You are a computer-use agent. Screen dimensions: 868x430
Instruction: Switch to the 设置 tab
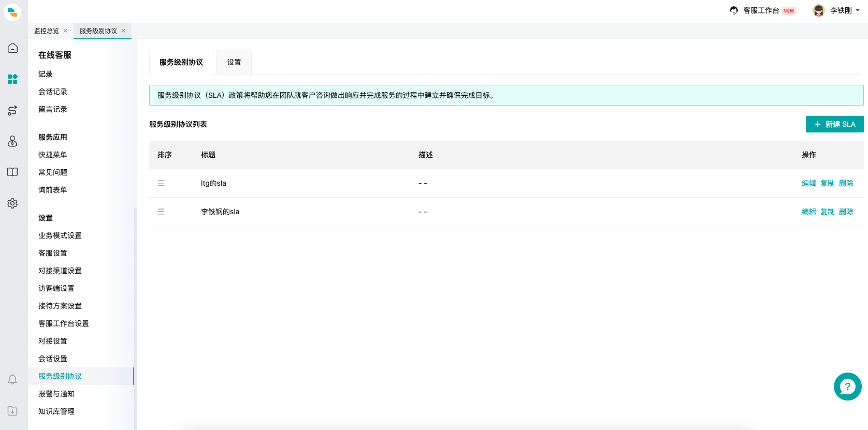tap(234, 62)
